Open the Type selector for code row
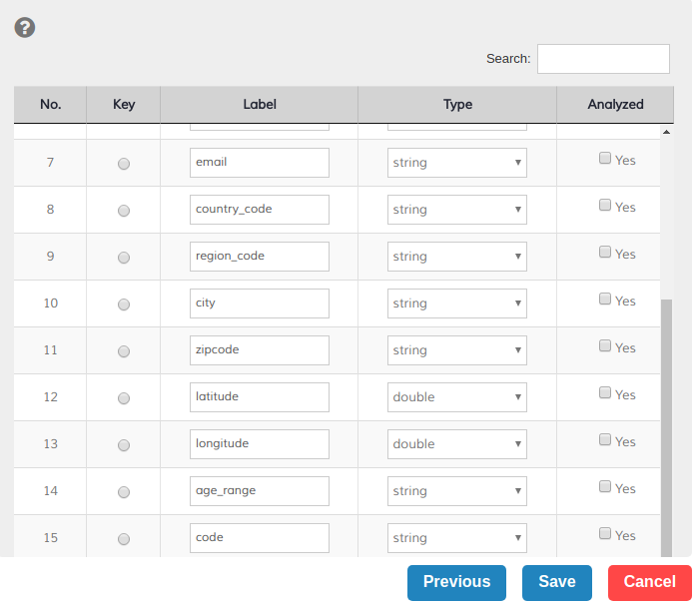The width and height of the screenshot is (700, 606). (456, 538)
